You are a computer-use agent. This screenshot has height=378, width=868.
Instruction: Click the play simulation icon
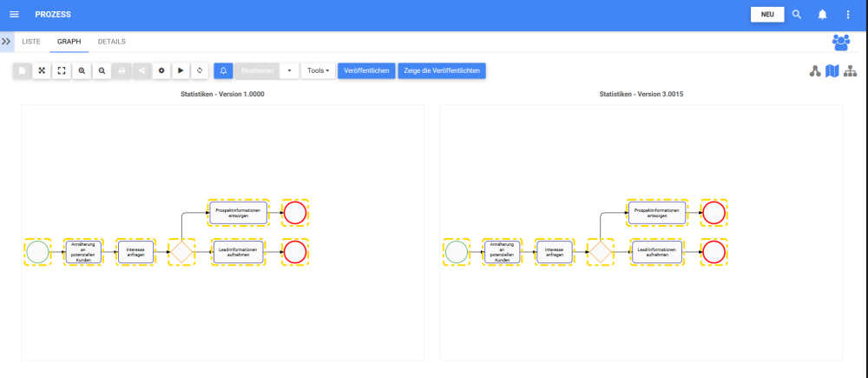(x=181, y=70)
